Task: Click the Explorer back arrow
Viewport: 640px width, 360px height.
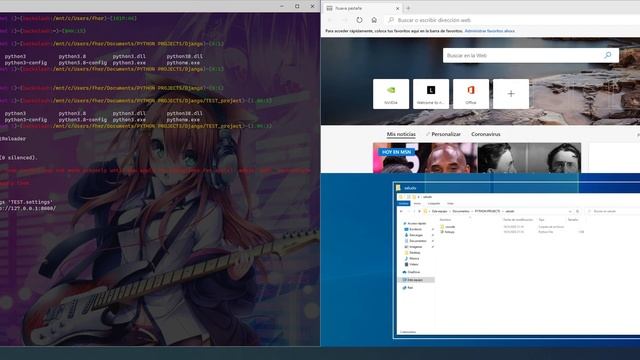Action: [x=401, y=211]
